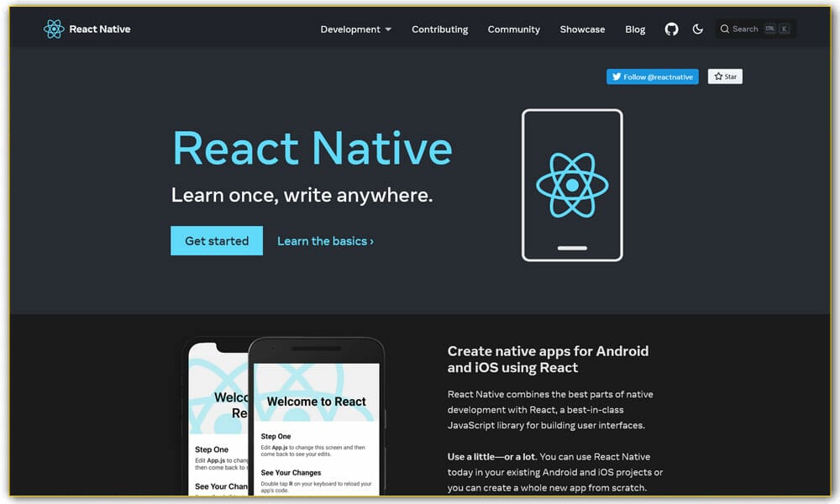Screen dimensions: 840x504
Task: Open the Contributing page from the navbar
Action: pos(439,29)
